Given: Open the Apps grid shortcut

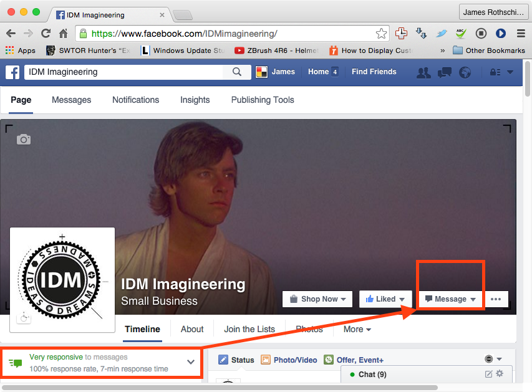Looking at the screenshot, I should pyautogui.click(x=21, y=50).
